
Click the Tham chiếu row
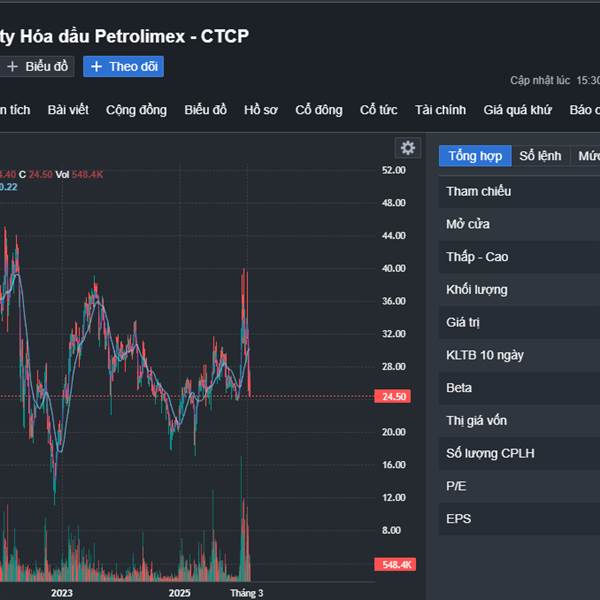519,191
